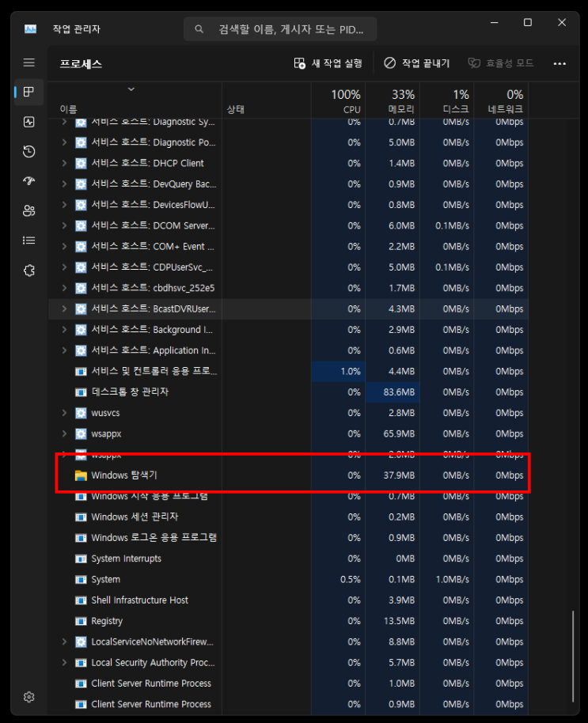
Task: Collapse columns using the header chevron
Action: tap(131, 89)
